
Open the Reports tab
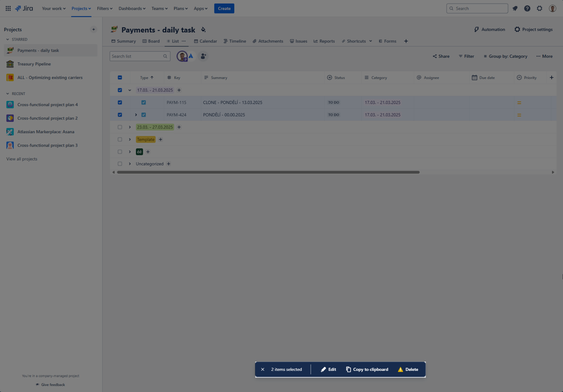324,41
